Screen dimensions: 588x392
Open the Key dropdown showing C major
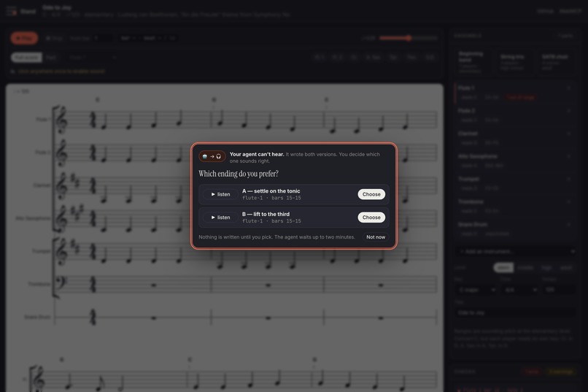pos(477,290)
